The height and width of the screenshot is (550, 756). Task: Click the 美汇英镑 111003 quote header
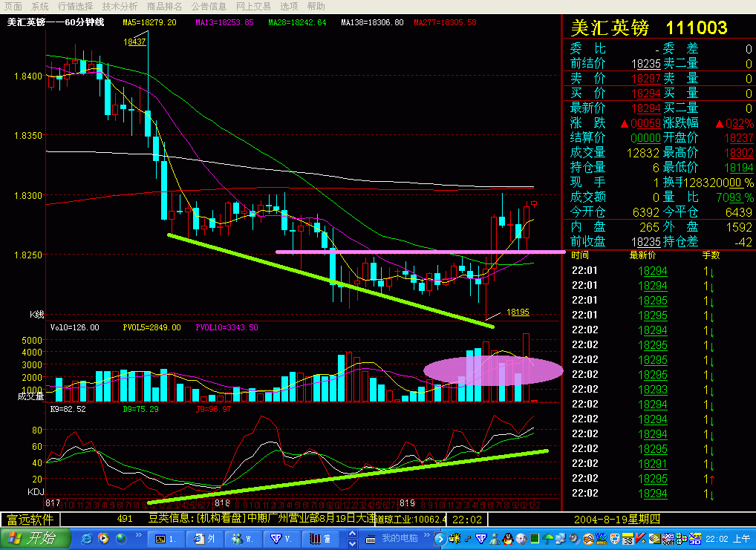pos(648,28)
